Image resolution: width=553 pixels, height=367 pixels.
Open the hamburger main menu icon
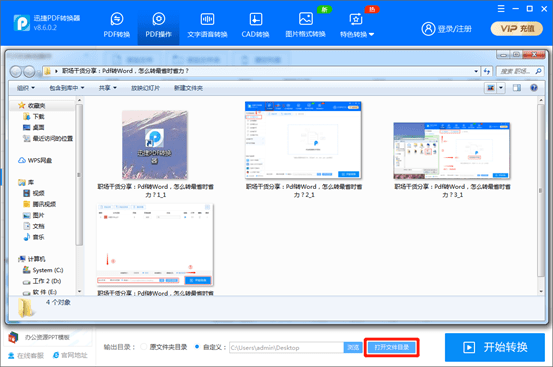pyautogui.click(x=501, y=9)
